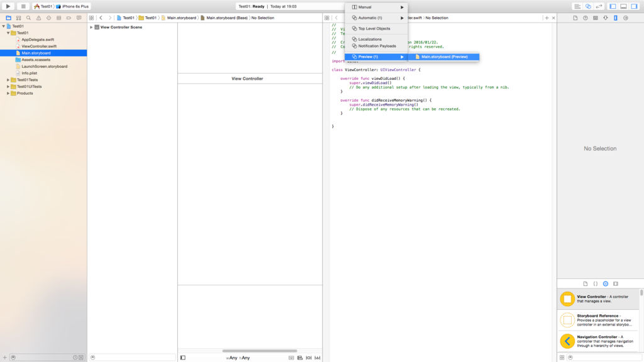Expand the Test01UITests folder
Image resolution: width=644 pixels, height=362 pixels.
pyautogui.click(x=8, y=87)
